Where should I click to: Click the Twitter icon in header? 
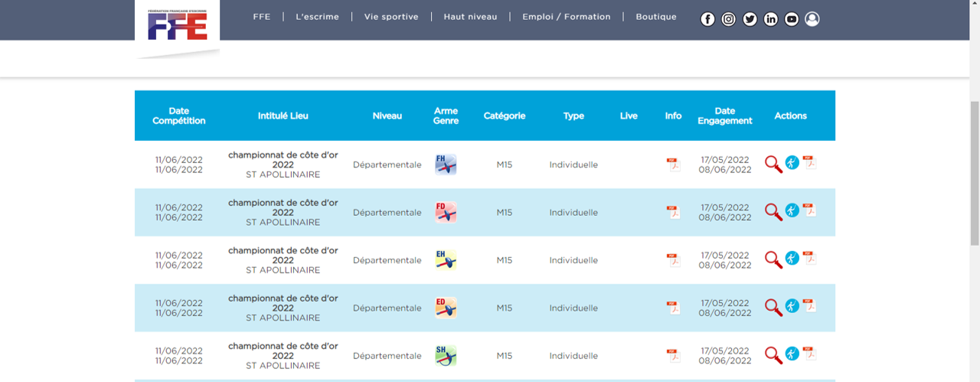click(750, 19)
